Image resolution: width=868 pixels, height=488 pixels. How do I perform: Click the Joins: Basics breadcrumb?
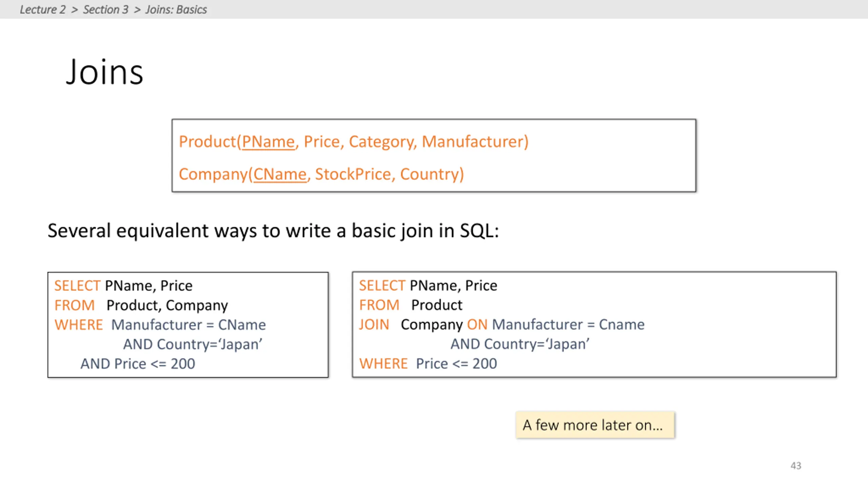pyautogui.click(x=176, y=9)
